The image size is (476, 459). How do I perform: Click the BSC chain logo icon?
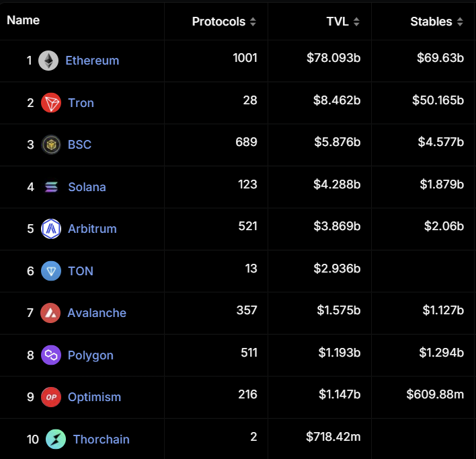coord(51,145)
